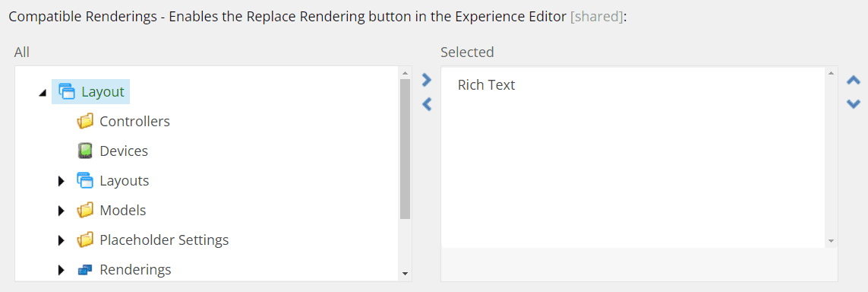Move item right to Selected list
Image resolution: width=868 pixels, height=292 pixels.
click(426, 81)
